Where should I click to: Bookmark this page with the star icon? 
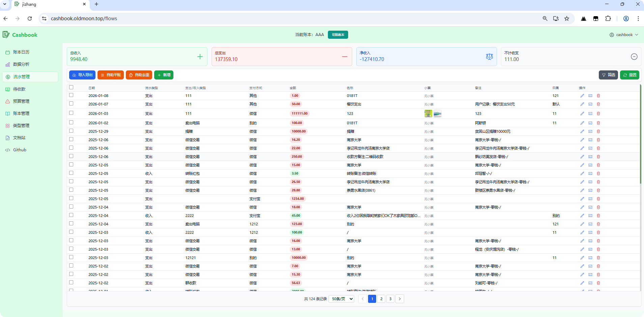[x=567, y=19]
